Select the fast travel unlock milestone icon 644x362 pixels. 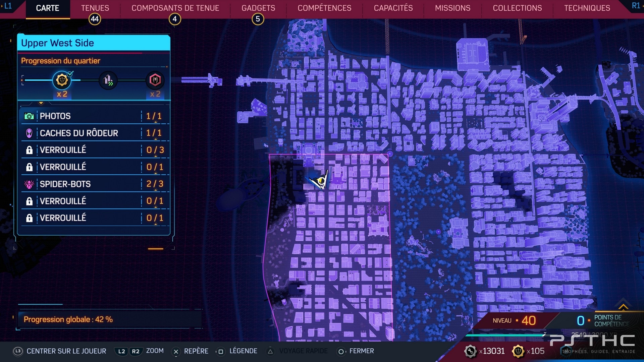[108, 80]
